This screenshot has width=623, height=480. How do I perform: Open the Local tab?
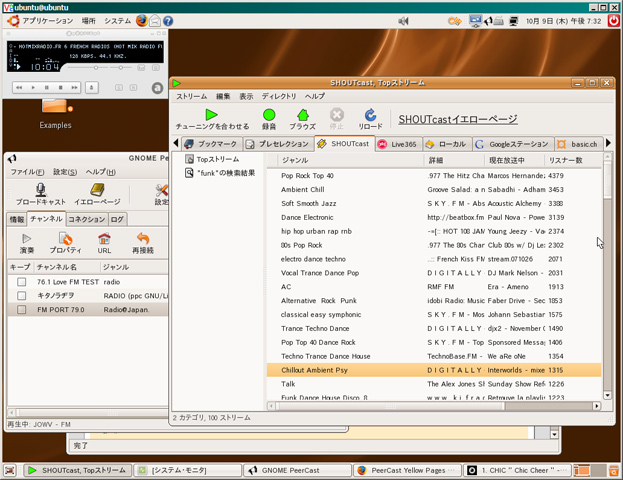[x=447, y=144]
